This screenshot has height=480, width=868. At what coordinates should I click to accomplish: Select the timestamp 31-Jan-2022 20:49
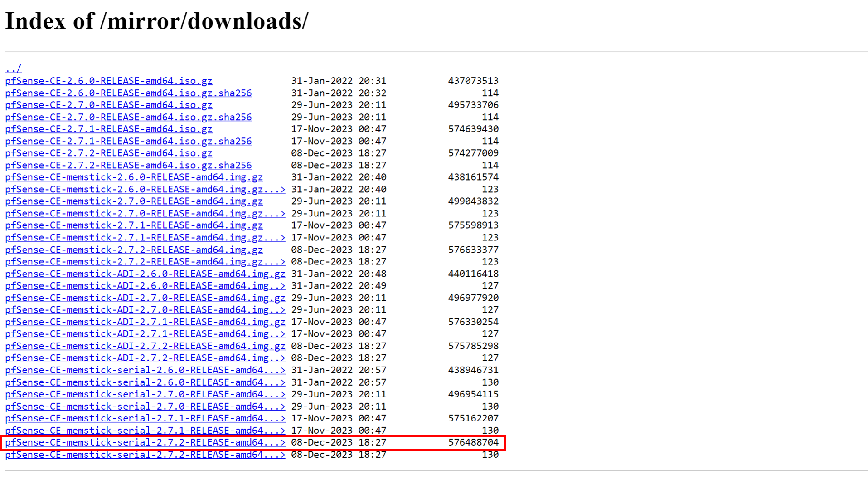pos(339,285)
